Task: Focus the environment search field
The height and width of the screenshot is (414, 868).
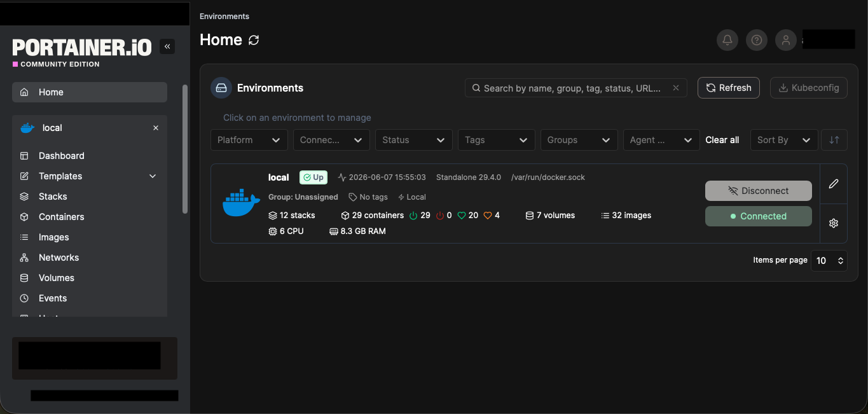Action: [x=576, y=88]
